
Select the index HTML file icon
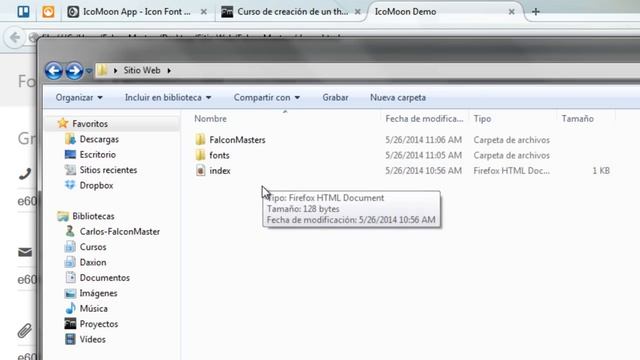(x=200, y=170)
